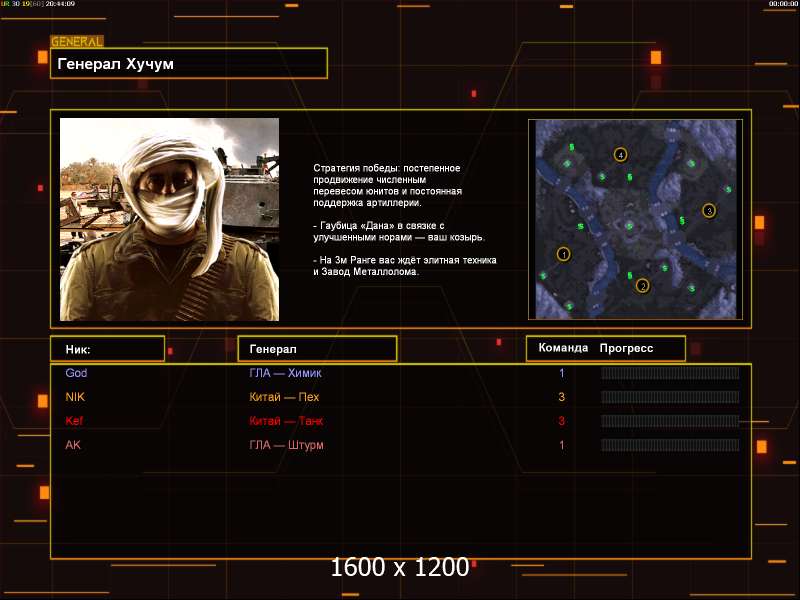Select start position 3 circle on map
Image resolution: width=800 pixels, height=600 pixels.
[x=709, y=210]
